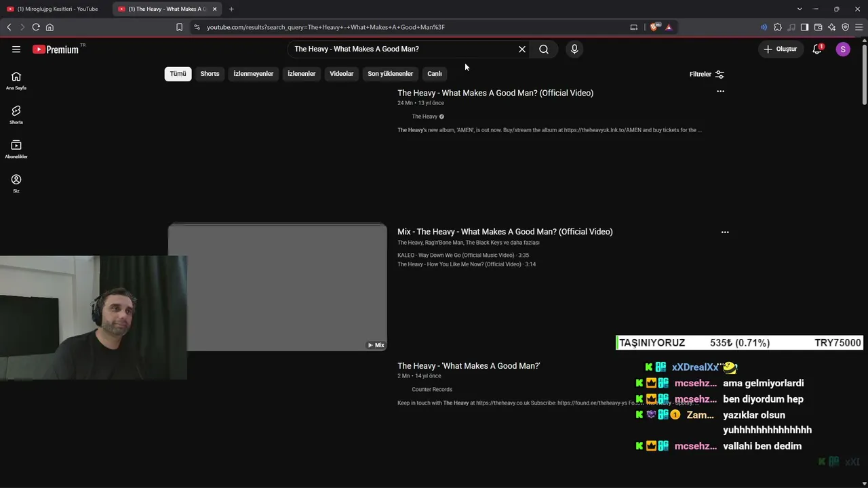Select the İzlenmeyenler filter chip
Image resolution: width=868 pixels, height=488 pixels.
click(254, 74)
